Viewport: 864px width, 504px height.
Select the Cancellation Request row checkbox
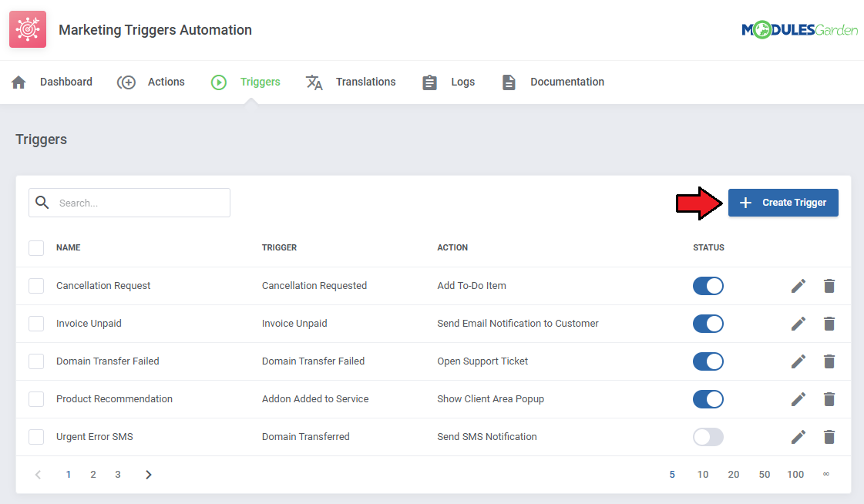(36, 286)
